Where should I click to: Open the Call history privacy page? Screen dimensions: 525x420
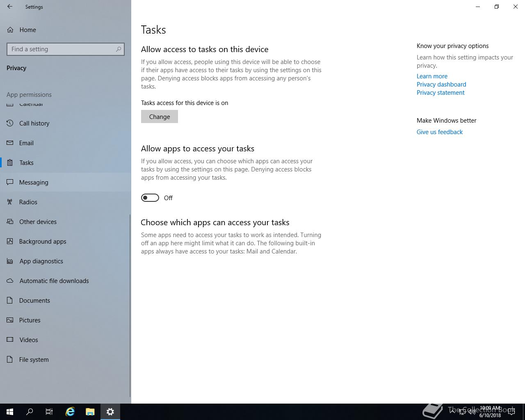66,123
